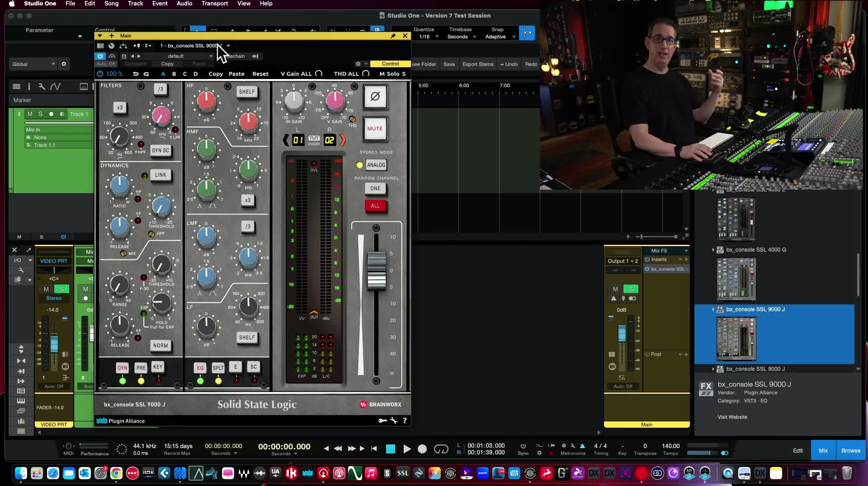Open Finder from the dock
Image resolution: width=868 pixels, height=486 pixels.
tap(21, 473)
